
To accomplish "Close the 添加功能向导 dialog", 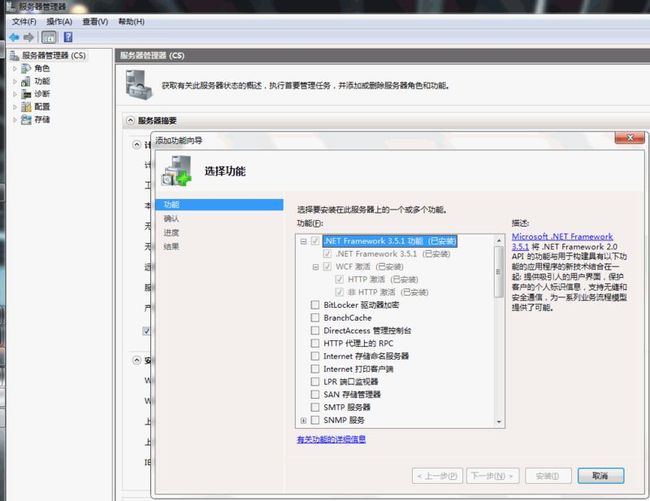I will [x=630, y=138].
